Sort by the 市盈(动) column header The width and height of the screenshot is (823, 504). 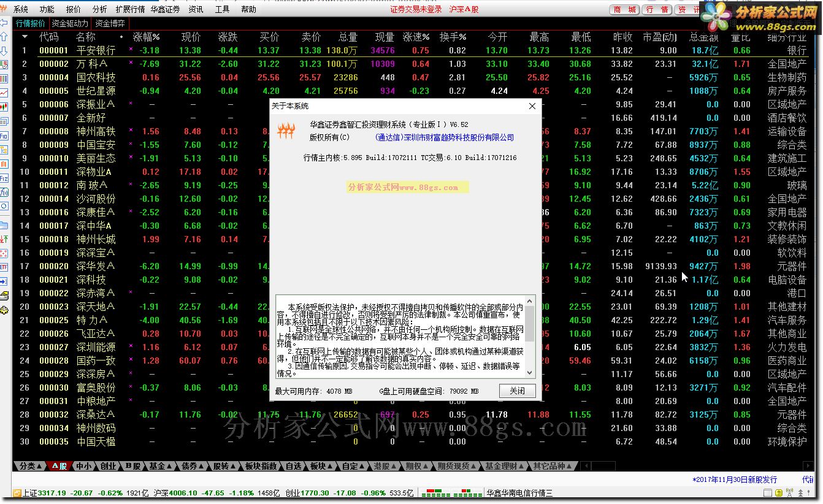point(660,37)
